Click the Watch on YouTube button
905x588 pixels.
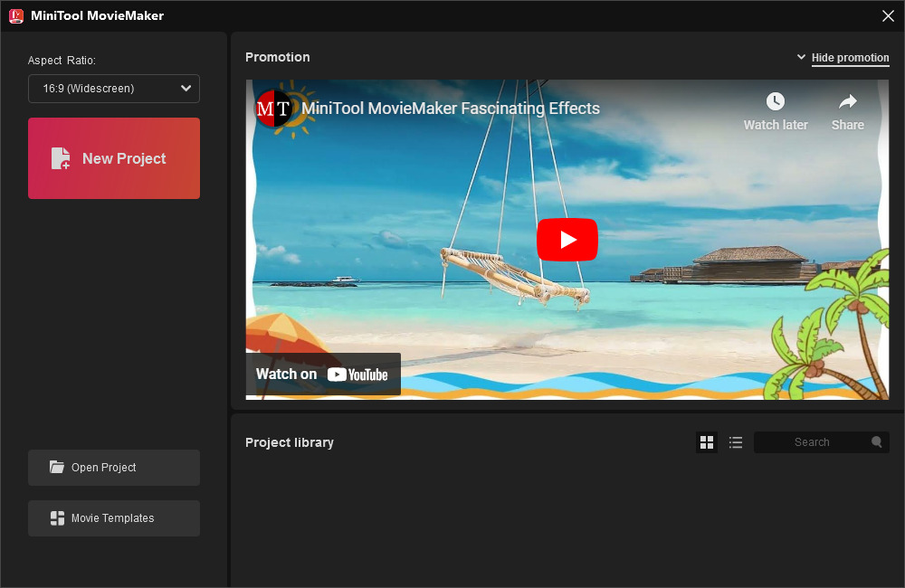pyautogui.click(x=323, y=375)
